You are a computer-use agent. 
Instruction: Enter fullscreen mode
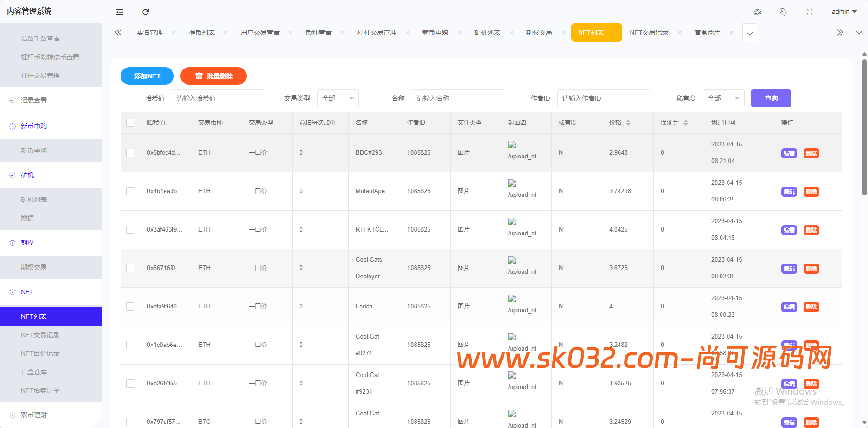810,12
